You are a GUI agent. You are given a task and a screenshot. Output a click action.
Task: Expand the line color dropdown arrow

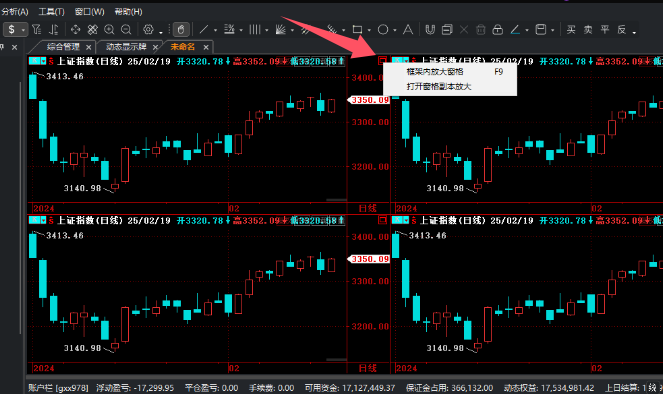click(527, 30)
